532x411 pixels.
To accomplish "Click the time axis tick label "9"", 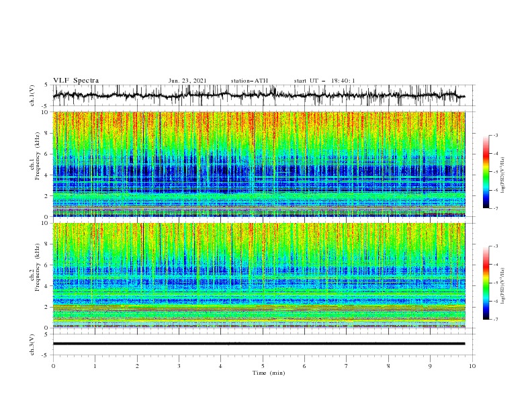I will coord(430,366).
